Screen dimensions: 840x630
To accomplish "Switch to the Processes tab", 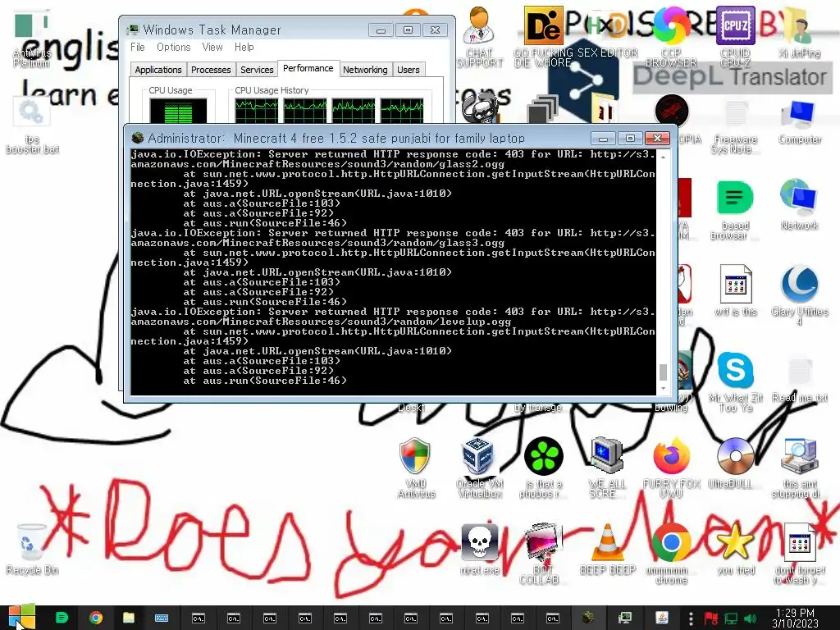I will [x=211, y=70].
